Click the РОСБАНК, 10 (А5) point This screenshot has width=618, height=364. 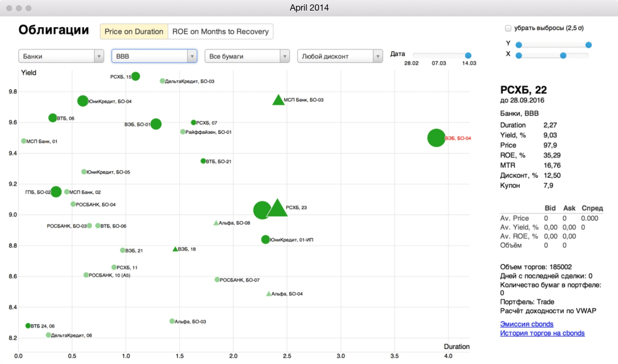(86, 275)
